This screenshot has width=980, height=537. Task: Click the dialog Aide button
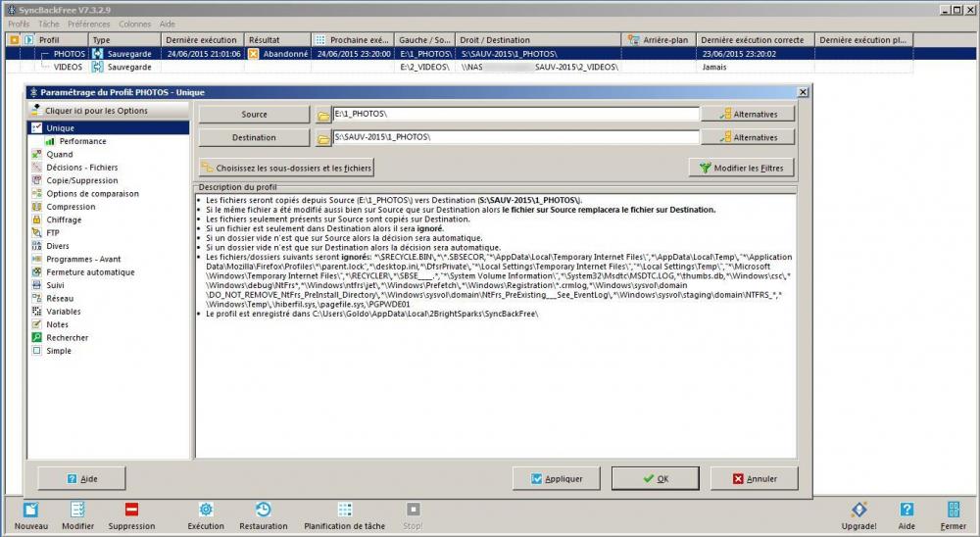tap(82, 479)
